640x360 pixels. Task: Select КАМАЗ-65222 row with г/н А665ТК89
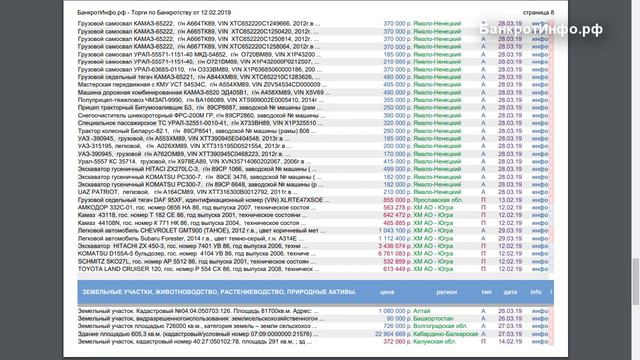coord(198,31)
